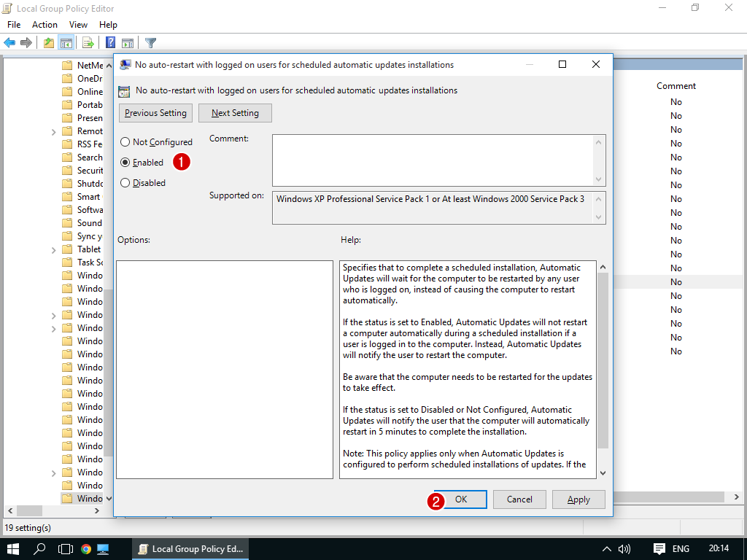This screenshot has width=747, height=560.
Task: Open the View menu
Action: [78, 25]
